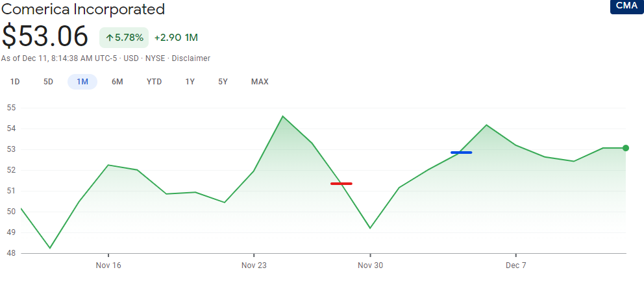Click the Nov 23 axis label

click(x=254, y=265)
